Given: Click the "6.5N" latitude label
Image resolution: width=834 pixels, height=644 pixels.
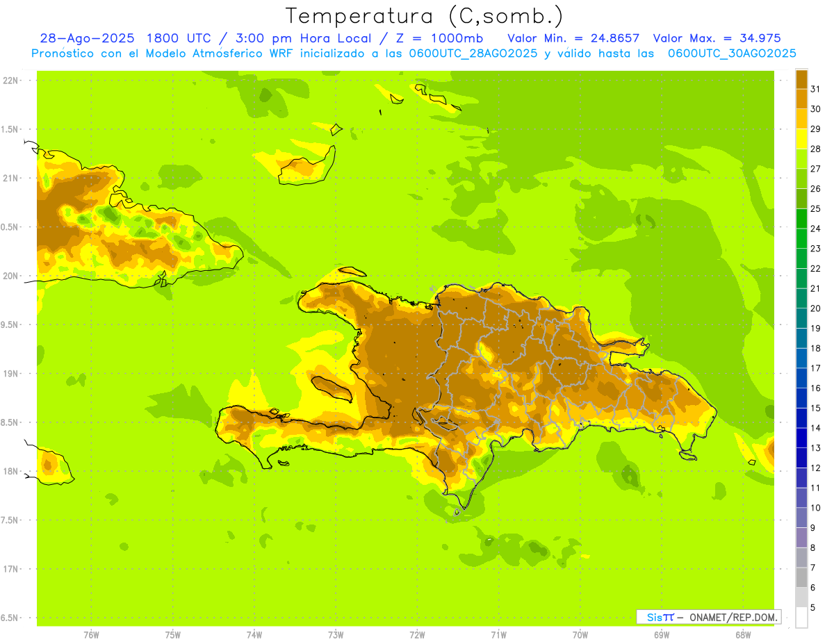Looking at the screenshot, I should pyautogui.click(x=10, y=618).
